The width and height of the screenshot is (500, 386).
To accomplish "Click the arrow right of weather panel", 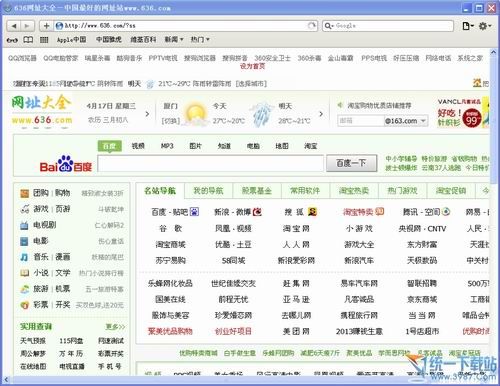I will coord(321,114).
